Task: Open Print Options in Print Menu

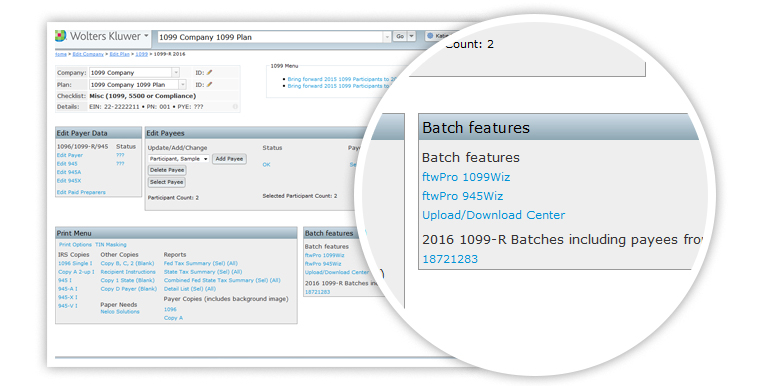Action: (75, 244)
